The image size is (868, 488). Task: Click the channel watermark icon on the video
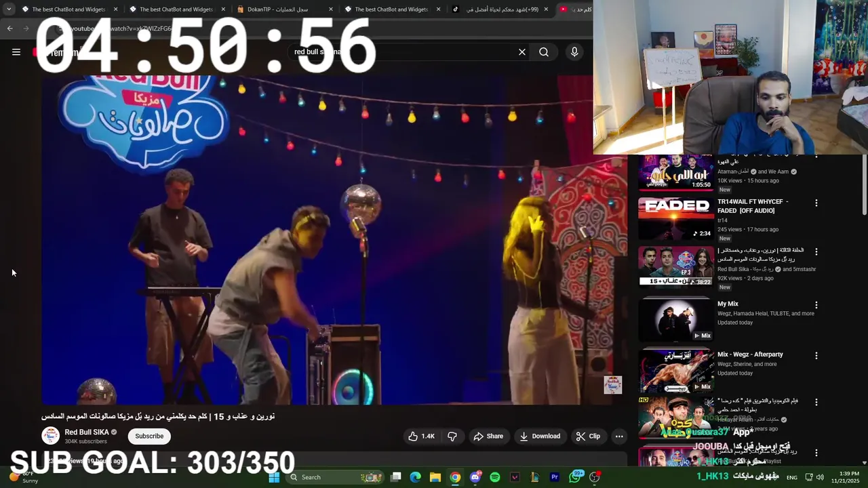(613, 385)
